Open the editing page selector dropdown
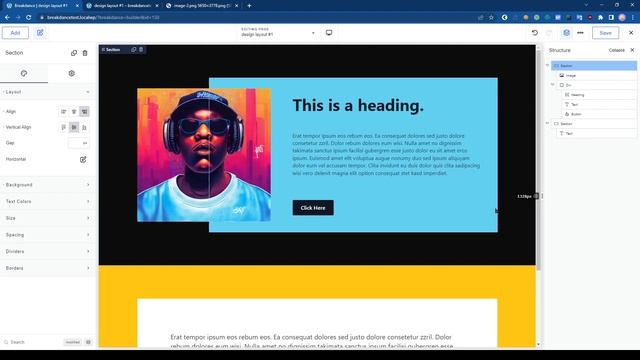The width and height of the screenshot is (640, 360). point(278,32)
